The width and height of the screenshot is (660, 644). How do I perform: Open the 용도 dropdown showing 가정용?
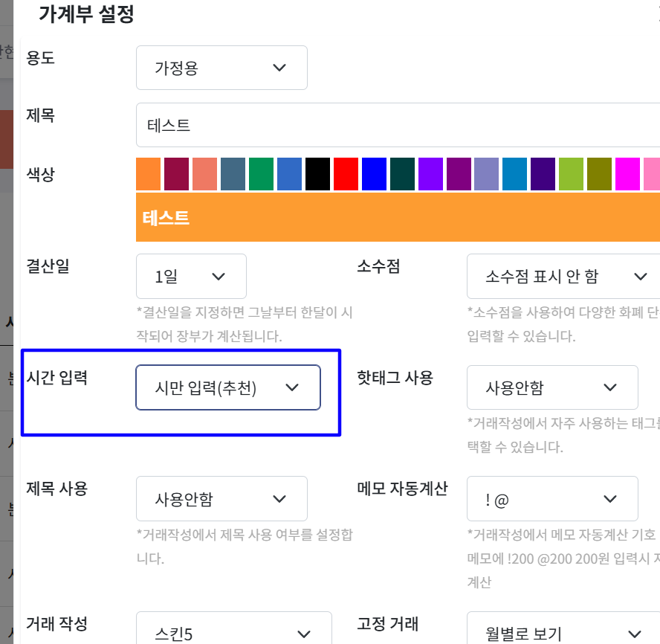click(x=221, y=68)
